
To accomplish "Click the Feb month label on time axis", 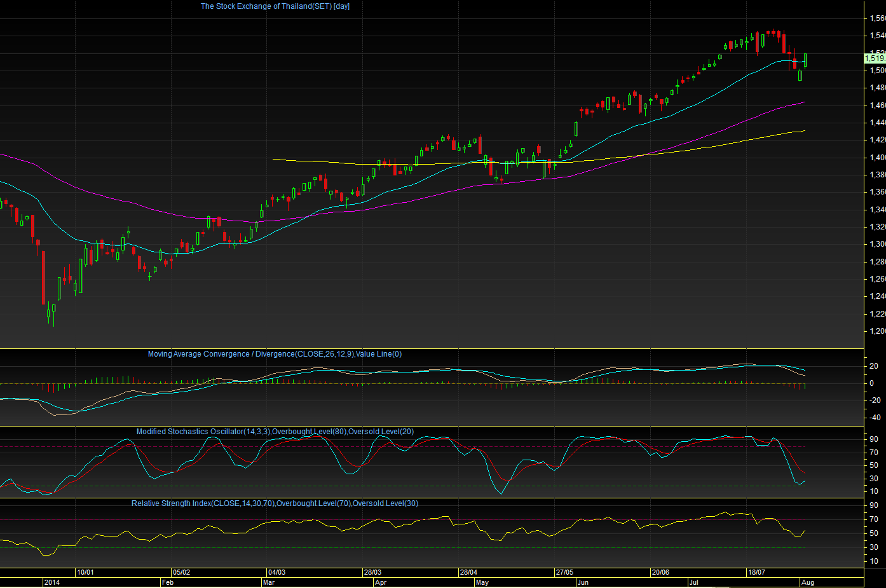I will [168, 582].
